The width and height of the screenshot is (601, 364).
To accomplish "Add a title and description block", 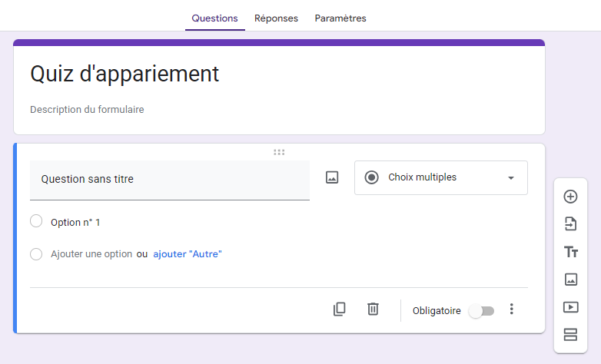I will pyautogui.click(x=570, y=252).
